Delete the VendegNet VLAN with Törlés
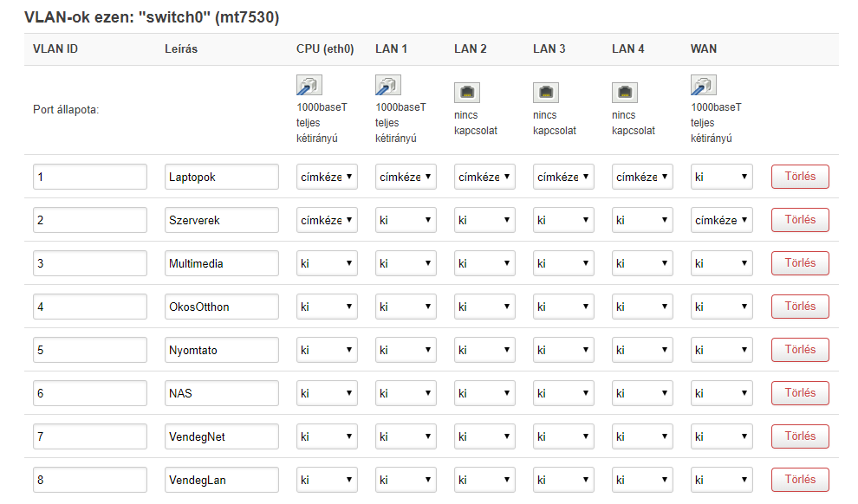The height and width of the screenshot is (504, 858). pyautogui.click(x=800, y=436)
